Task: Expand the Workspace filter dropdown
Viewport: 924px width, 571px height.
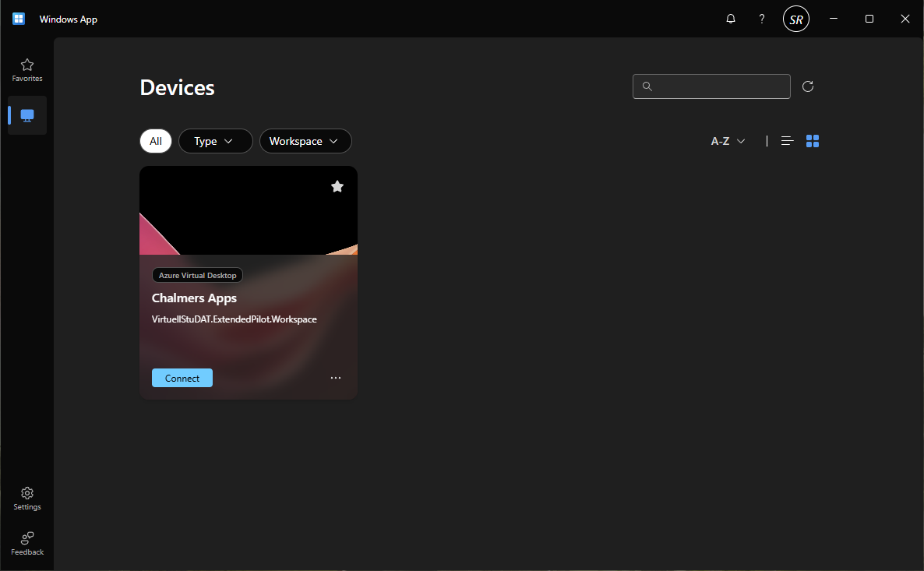Action: tap(305, 141)
